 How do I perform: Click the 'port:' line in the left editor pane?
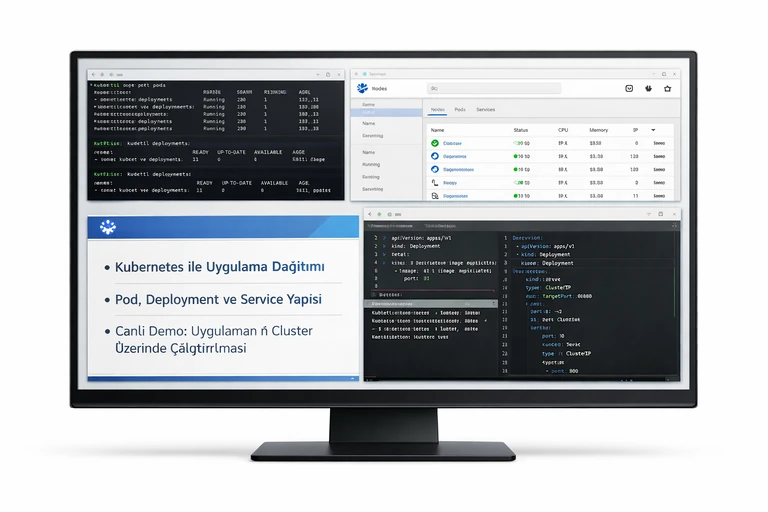click(417, 278)
